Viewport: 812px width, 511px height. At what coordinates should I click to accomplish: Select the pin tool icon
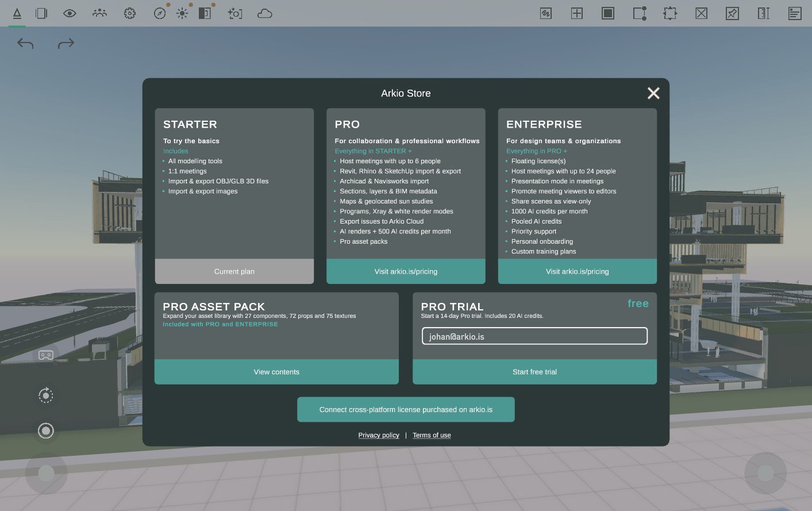point(732,13)
